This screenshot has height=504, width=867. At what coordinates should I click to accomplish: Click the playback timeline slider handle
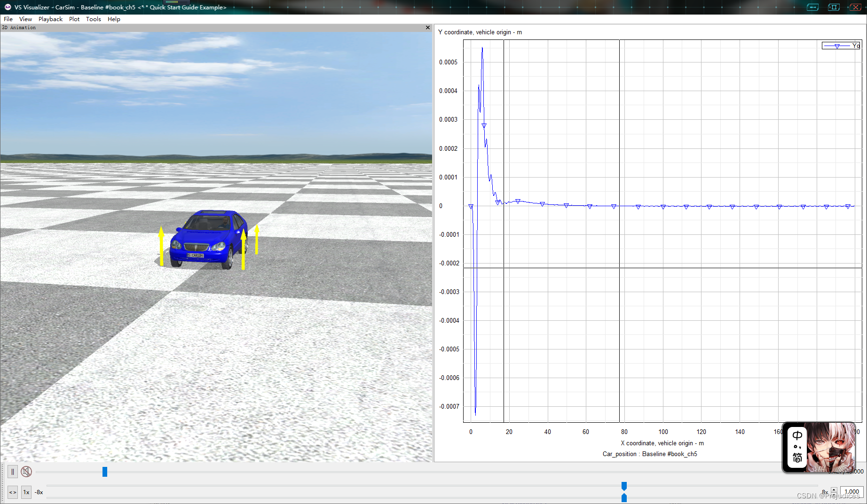point(105,472)
